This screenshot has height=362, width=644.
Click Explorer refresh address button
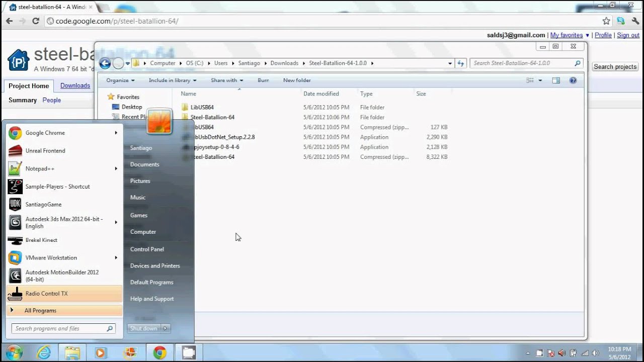[460, 63]
